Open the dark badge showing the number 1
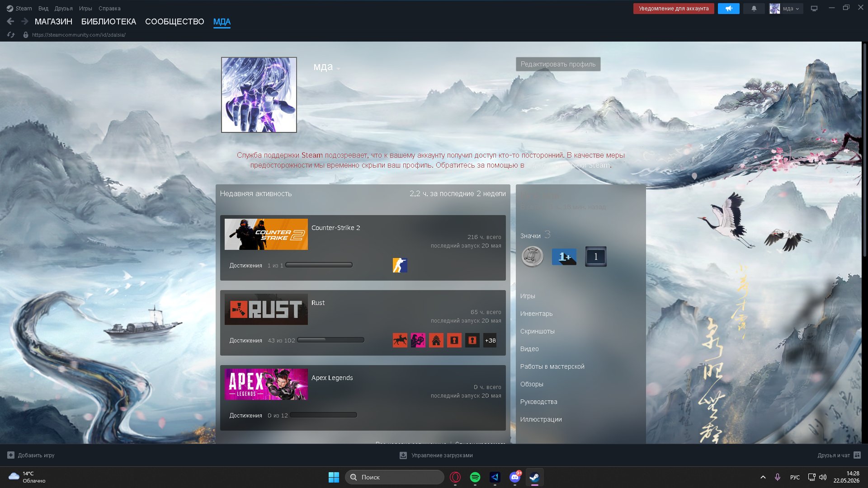868x488 pixels. pyautogui.click(x=596, y=257)
